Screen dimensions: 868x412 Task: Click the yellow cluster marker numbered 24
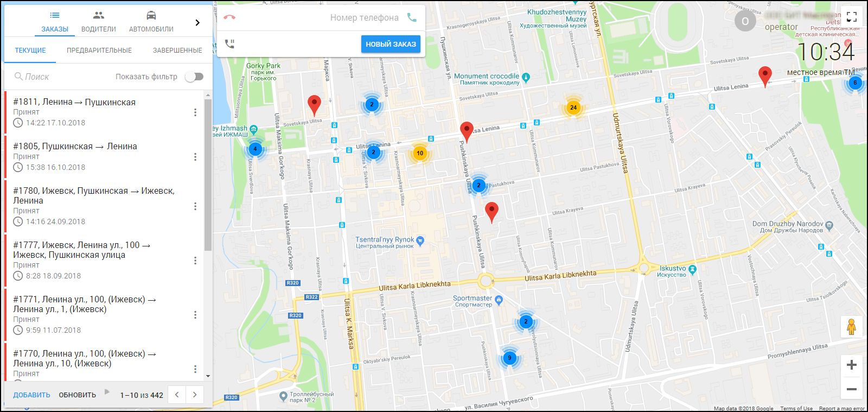pyautogui.click(x=573, y=107)
